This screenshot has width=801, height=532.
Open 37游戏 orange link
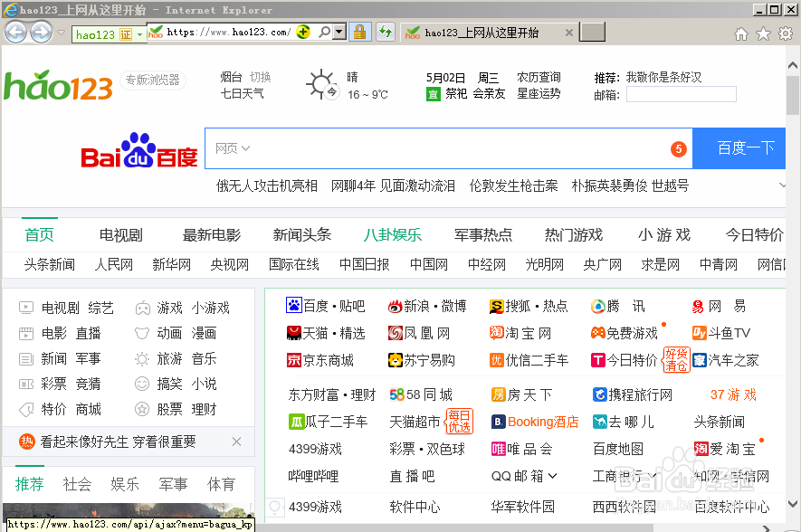coord(733,394)
